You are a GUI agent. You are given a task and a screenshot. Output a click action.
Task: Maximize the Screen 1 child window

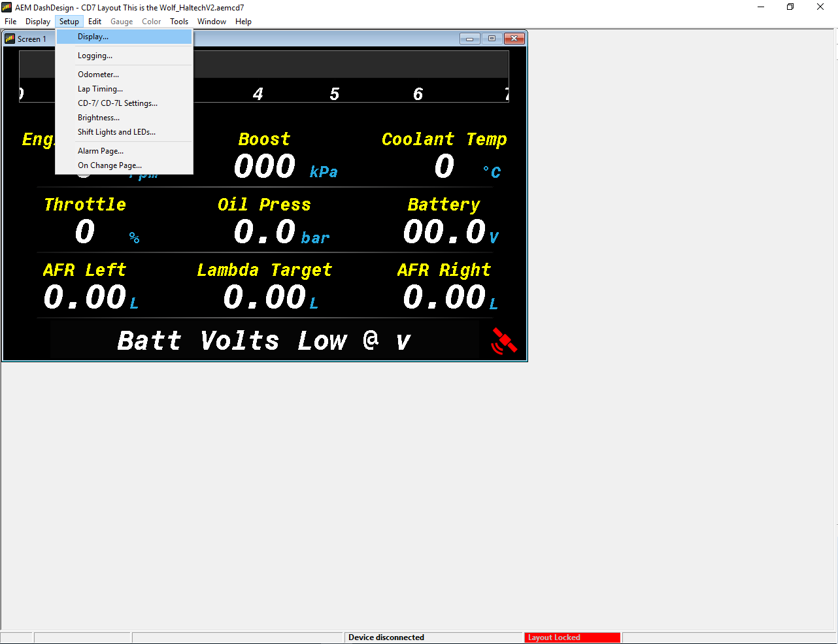tap(492, 39)
